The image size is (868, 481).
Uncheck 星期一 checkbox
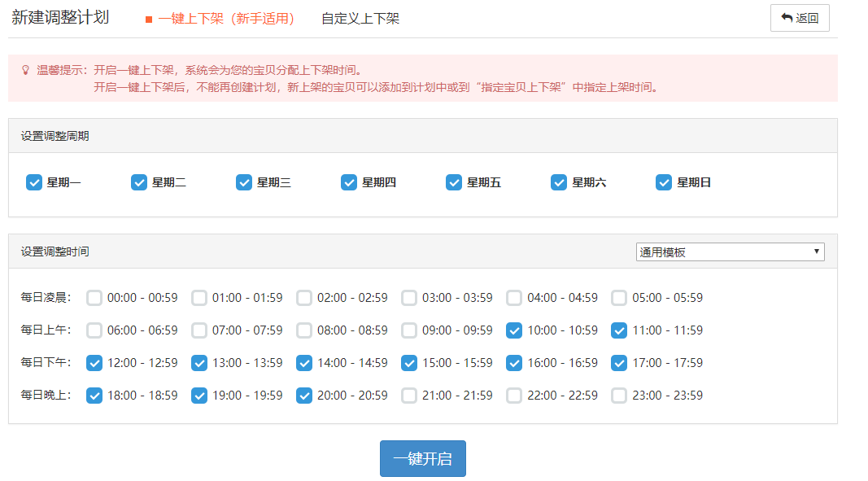coord(34,182)
